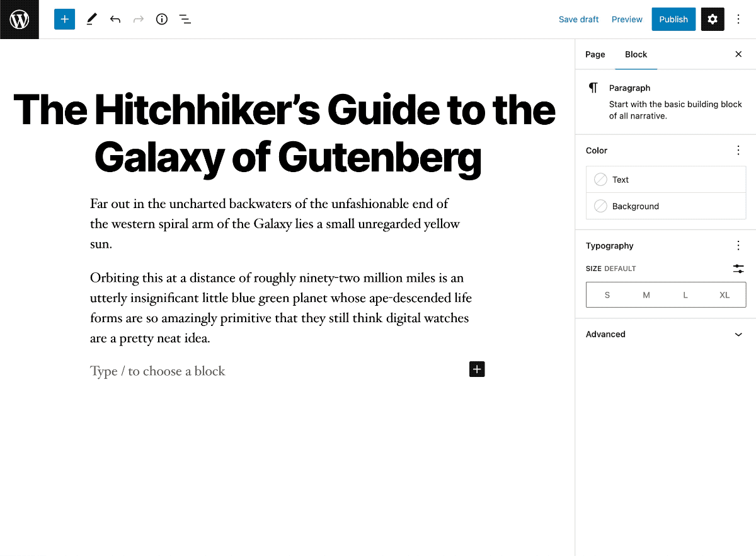Click the paragraph starting 'Far out in the uncharted'
The height and width of the screenshot is (556, 756).
[275, 224]
